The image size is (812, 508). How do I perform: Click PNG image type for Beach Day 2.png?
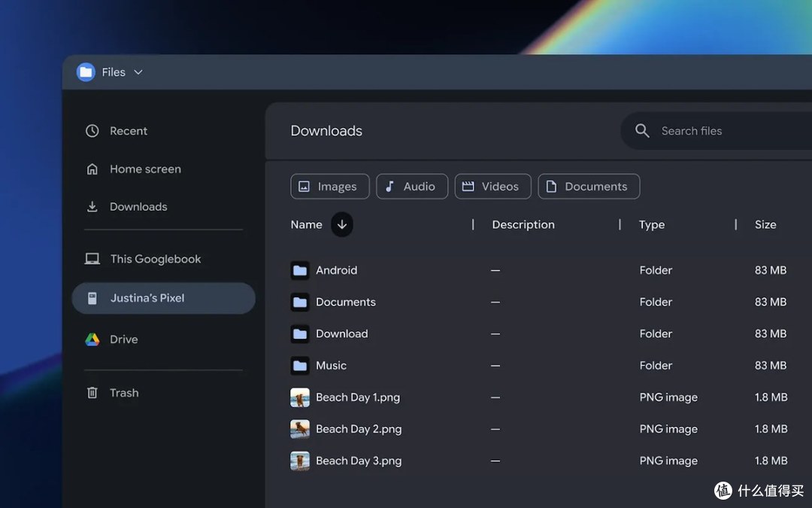668,429
